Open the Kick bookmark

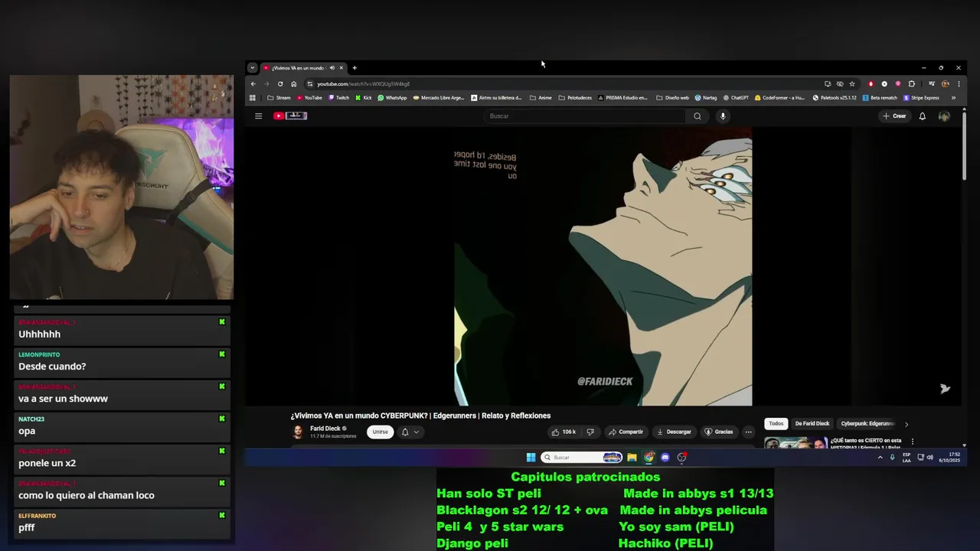tap(363, 98)
